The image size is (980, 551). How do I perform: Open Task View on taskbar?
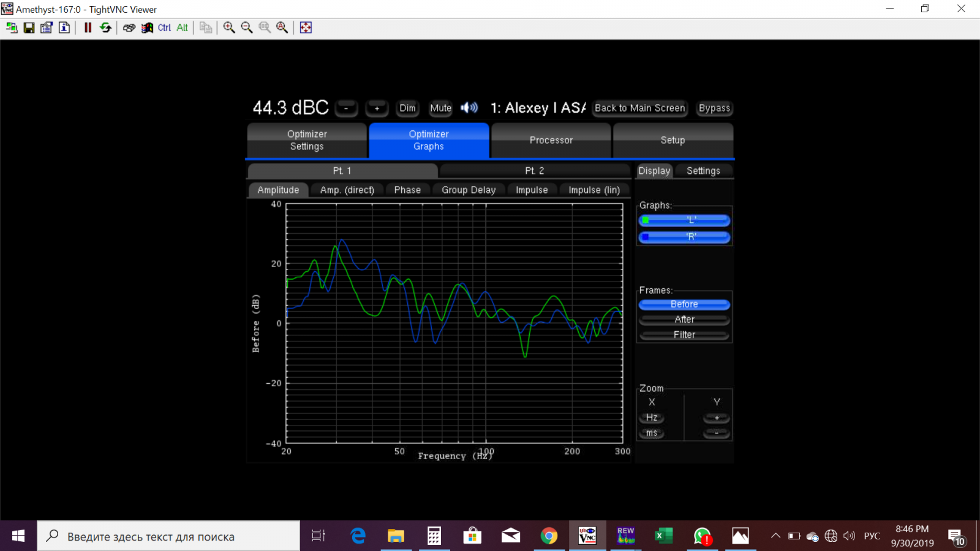click(x=318, y=536)
